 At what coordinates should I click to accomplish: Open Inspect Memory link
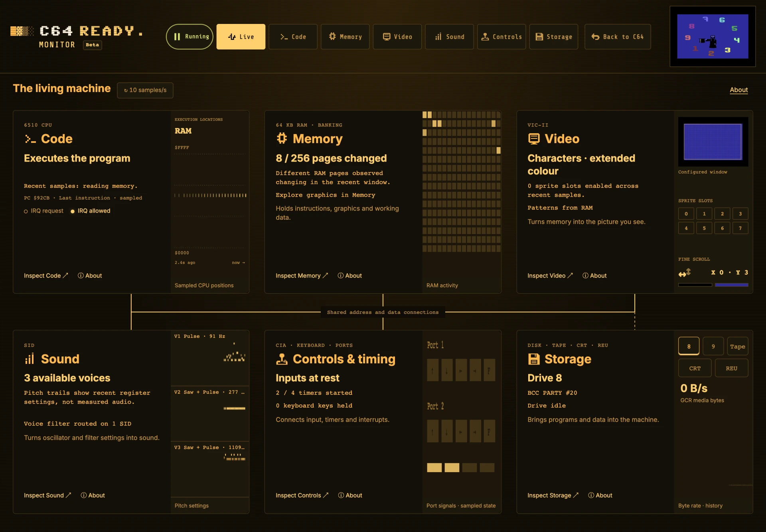click(x=302, y=276)
